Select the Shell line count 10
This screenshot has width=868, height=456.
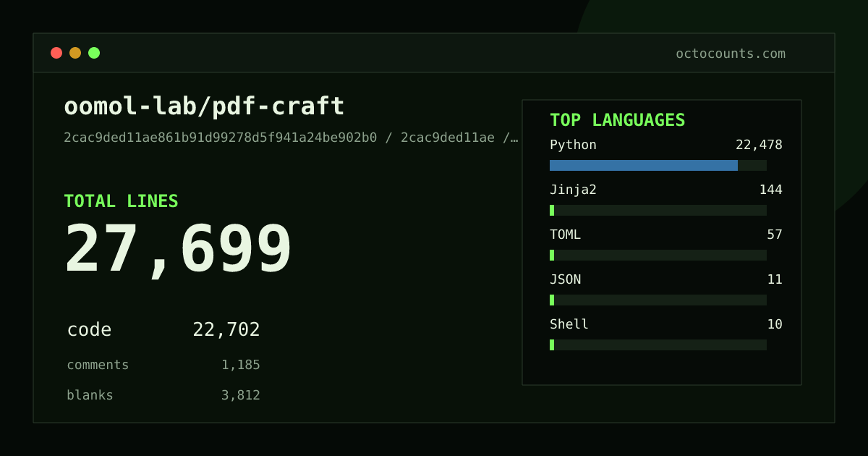[x=775, y=324]
